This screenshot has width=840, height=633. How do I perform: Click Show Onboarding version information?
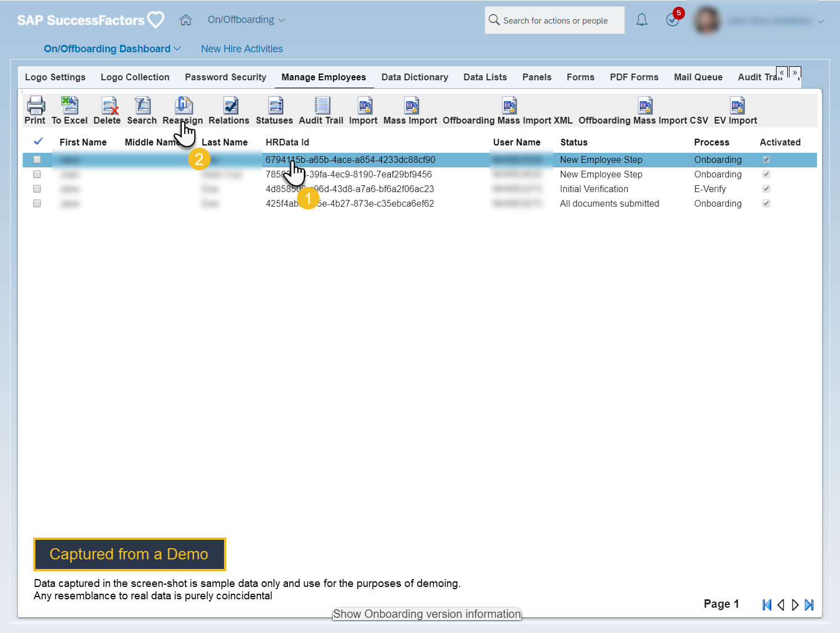coord(427,614)
